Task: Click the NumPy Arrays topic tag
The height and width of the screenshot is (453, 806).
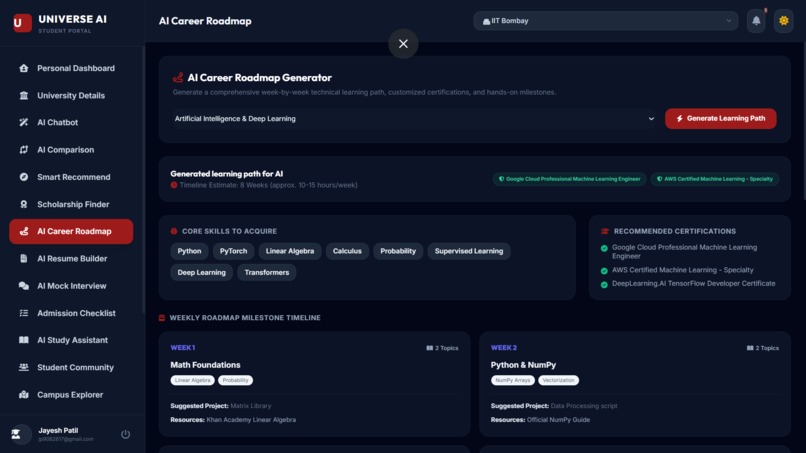Action: pyautogui.click(x=512, y=380)
